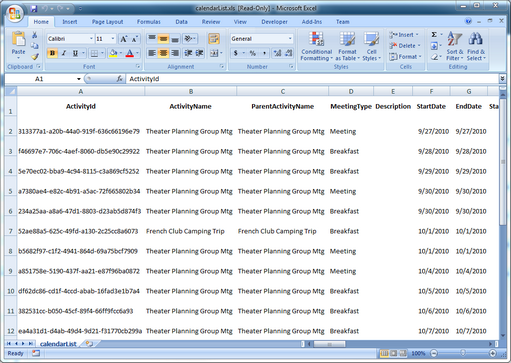Apply accounting dollar format
This screenshot has width=511, height=363.
236,53
